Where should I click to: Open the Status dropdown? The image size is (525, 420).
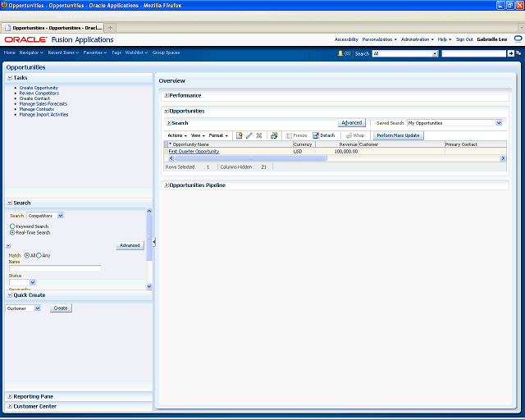[x=33, y=282]
